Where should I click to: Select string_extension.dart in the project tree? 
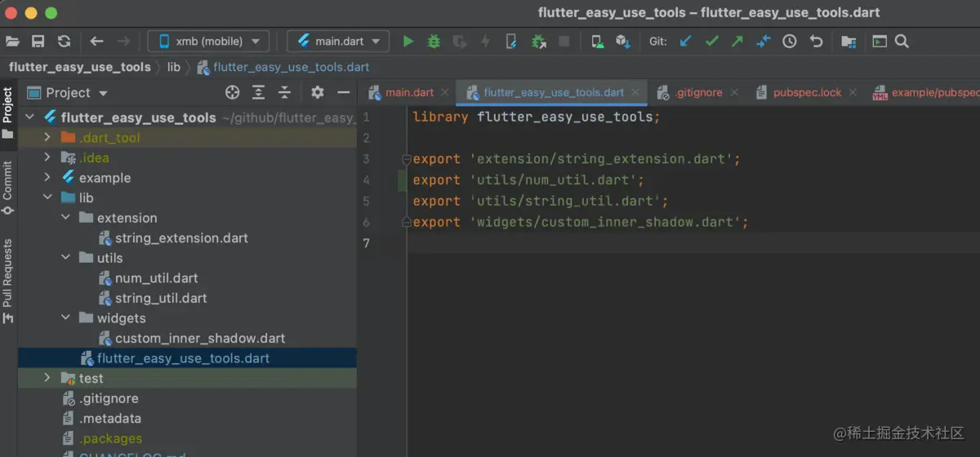pyautogui.click(x=181, y=238)
